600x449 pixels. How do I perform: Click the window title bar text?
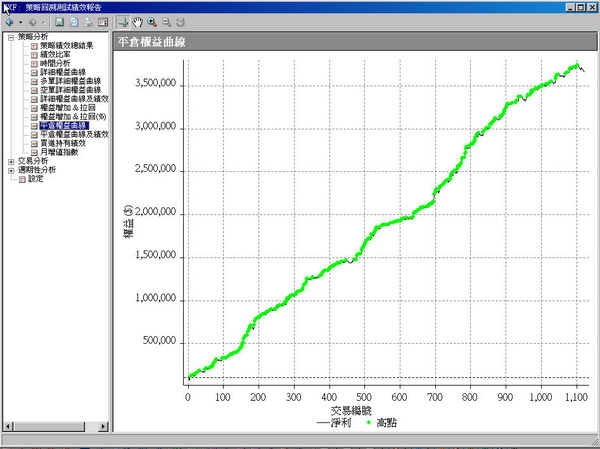[x=53, y=7]
